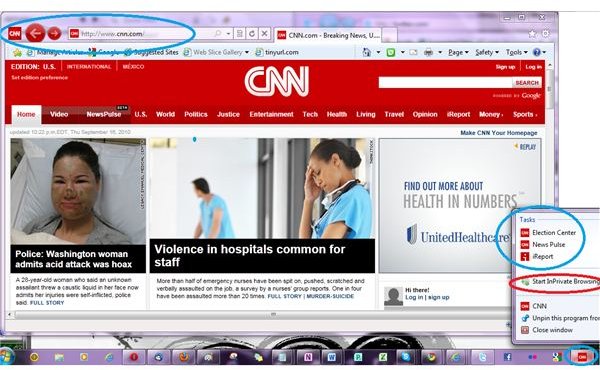Click the green Feeds icon in command bar
Screen dimensions: 600x370
coord(391,52)
